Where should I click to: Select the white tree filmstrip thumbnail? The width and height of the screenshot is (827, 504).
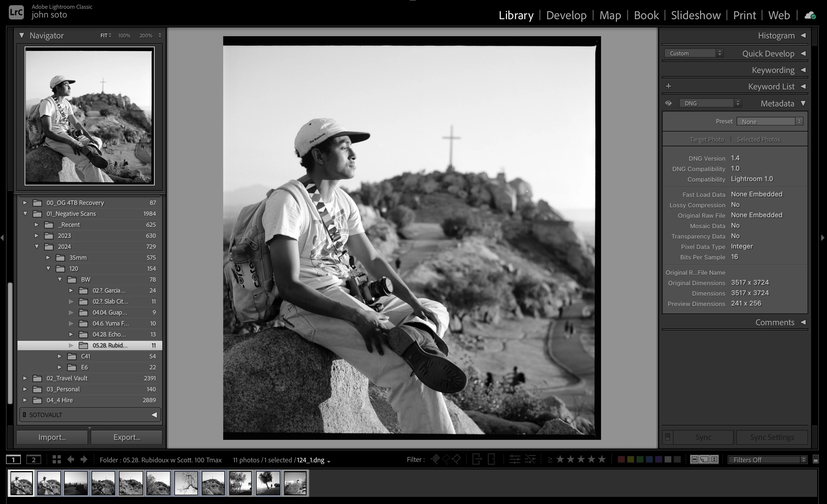[x=186, y=483]
